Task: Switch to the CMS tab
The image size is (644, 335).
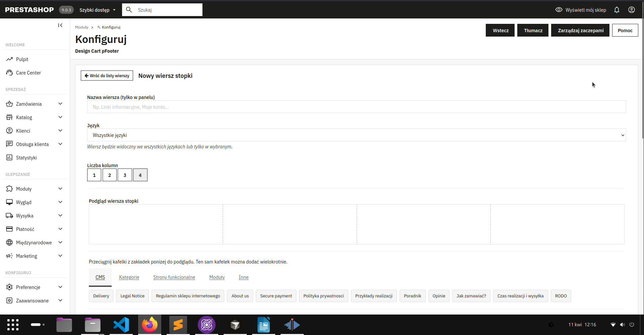Action: (100, 277)
